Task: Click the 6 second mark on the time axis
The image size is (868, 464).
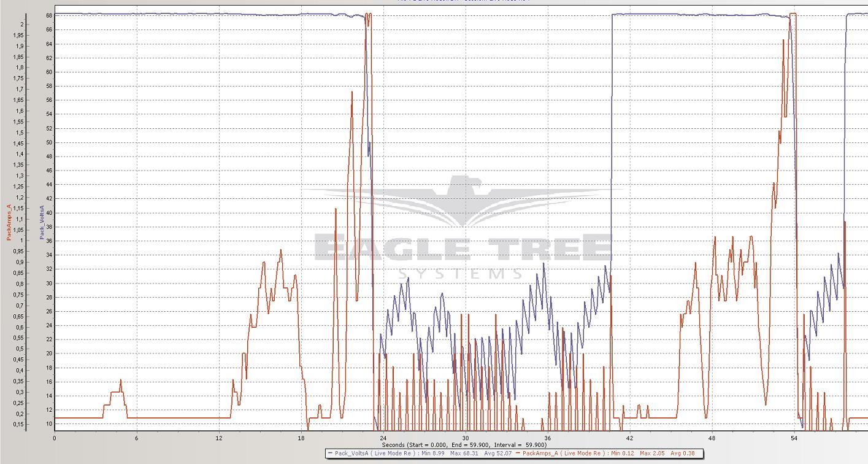Action: (137, 438)
